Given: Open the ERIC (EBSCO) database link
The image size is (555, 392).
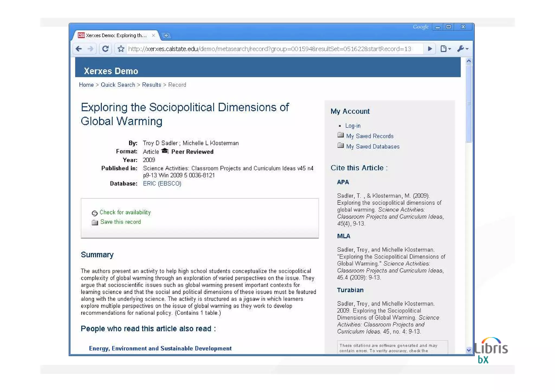Looking at the screenshot, I should tap(162, 184).
